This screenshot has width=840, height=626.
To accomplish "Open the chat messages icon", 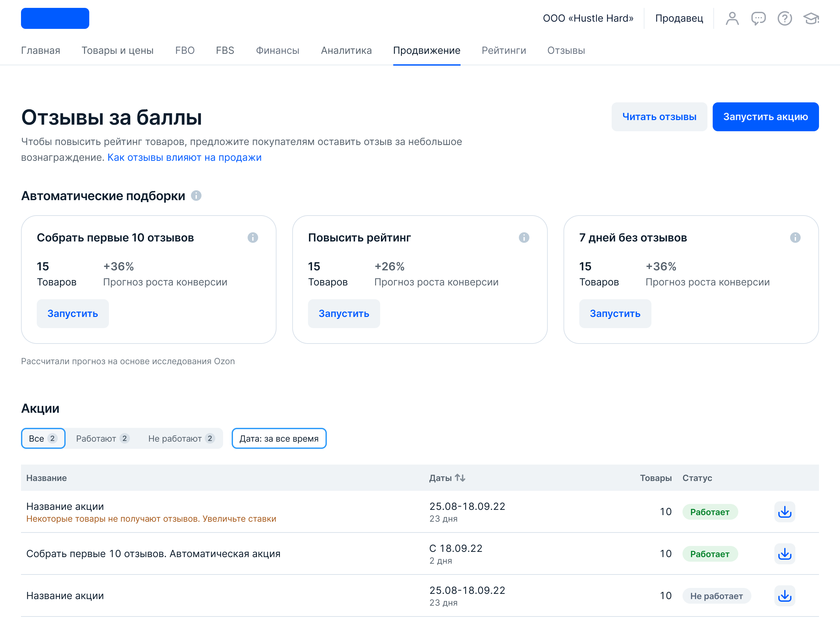I will point(758,18).
